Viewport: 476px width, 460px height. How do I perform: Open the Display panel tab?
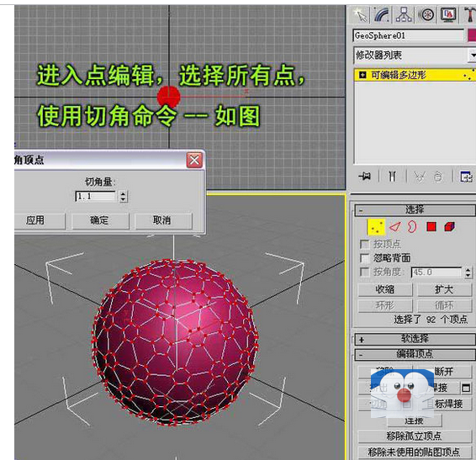click(x=448, y=15)
